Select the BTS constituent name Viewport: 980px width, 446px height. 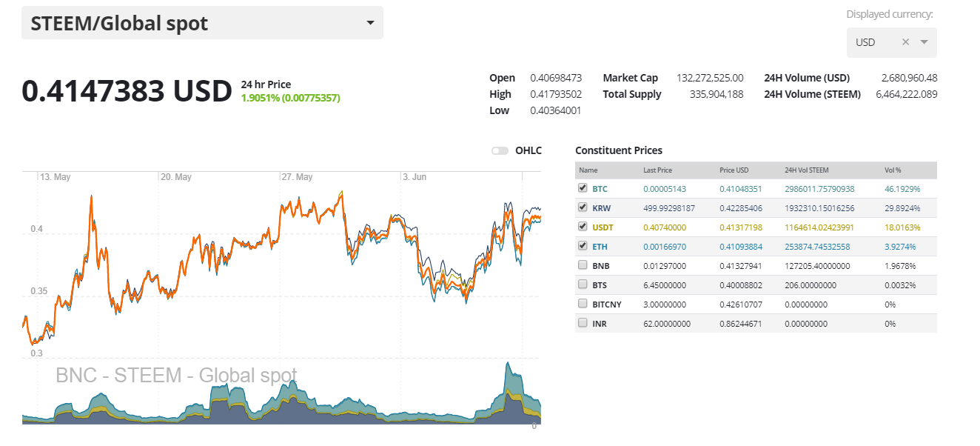600,284
